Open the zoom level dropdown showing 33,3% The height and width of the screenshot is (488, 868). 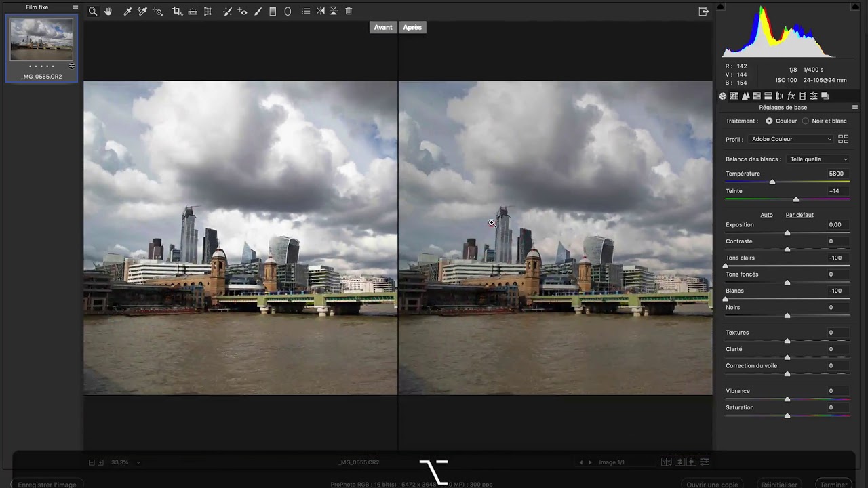(x=125, y=462)
